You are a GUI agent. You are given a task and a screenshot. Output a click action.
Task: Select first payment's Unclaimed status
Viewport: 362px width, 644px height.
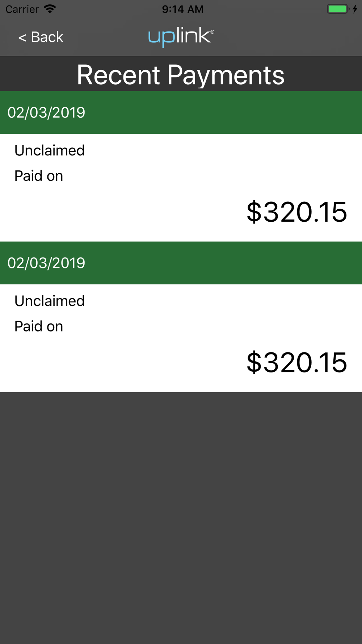coord(50,150)
